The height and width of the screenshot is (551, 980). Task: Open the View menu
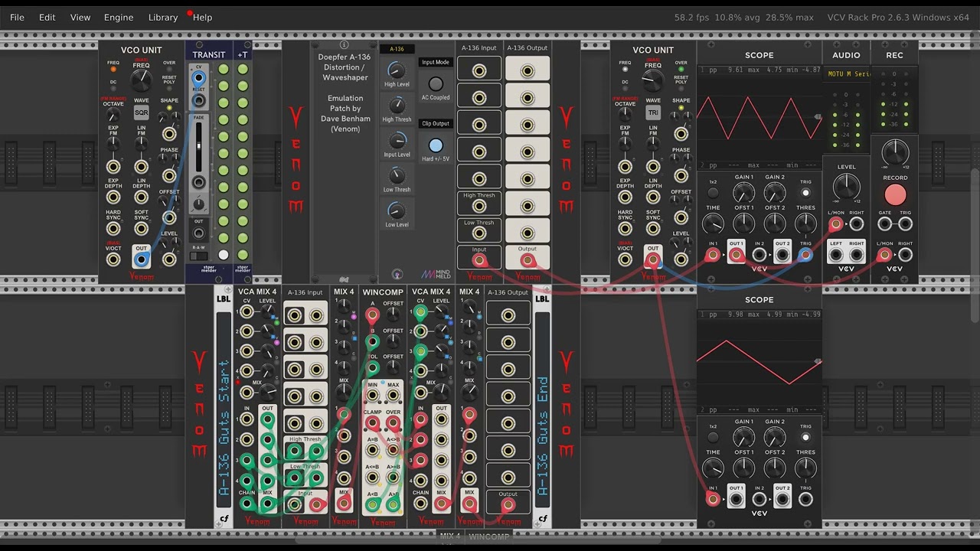tap(80, 17)
